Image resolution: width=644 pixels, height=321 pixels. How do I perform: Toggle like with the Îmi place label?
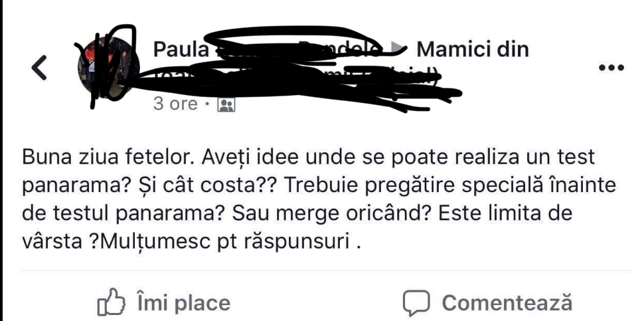(x=183, y=303)
